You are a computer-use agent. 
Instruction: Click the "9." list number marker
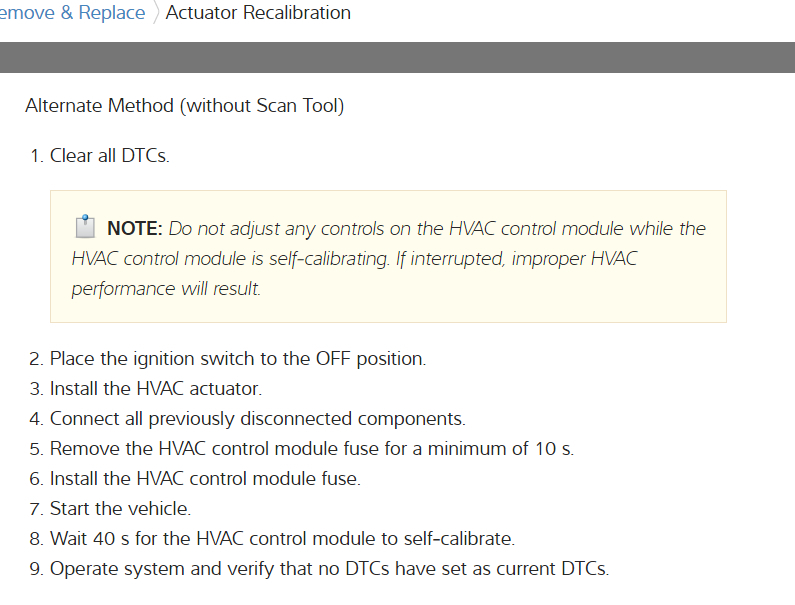[x=36, y=569]
